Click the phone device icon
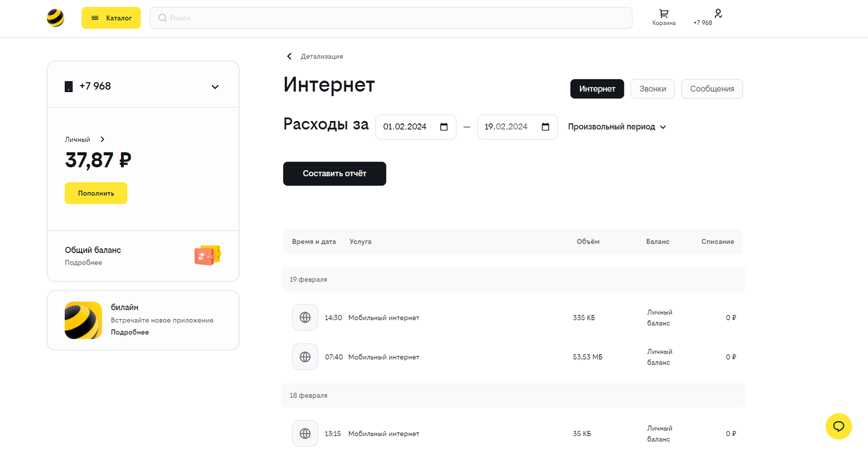The height and width of the screenshot is (451, 868). [69, 87]
